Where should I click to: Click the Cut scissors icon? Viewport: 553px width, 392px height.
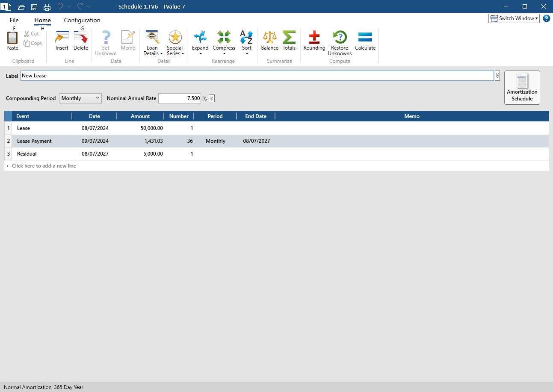pos(27,34)
